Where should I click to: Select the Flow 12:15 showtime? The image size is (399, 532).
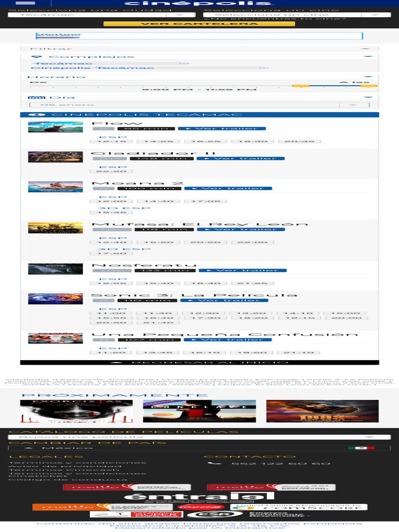(111, 141)
